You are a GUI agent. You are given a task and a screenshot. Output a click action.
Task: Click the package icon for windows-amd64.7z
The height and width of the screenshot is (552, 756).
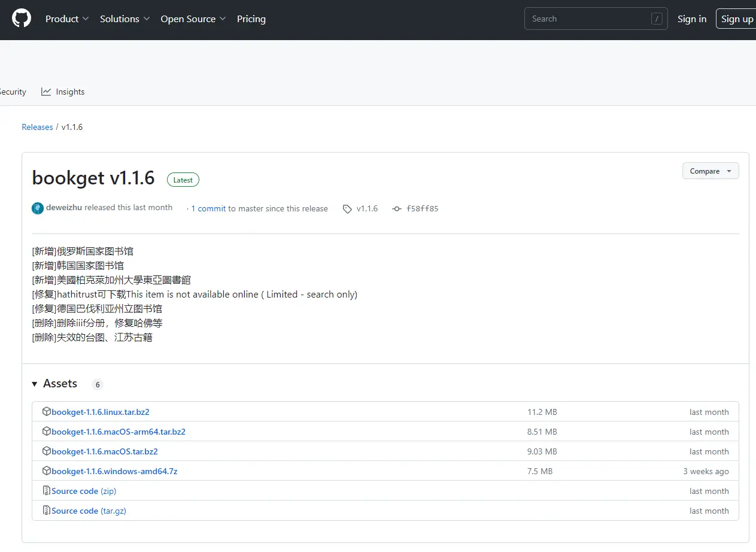[47, 471]
